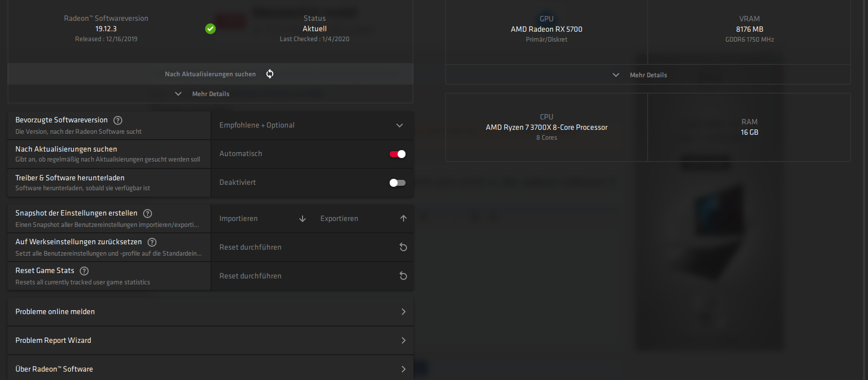The height and width of the screenshot is (380, 868).
Task: Click the Bevorzugte Softwareversion setting label
Action: tap(61, 120)
